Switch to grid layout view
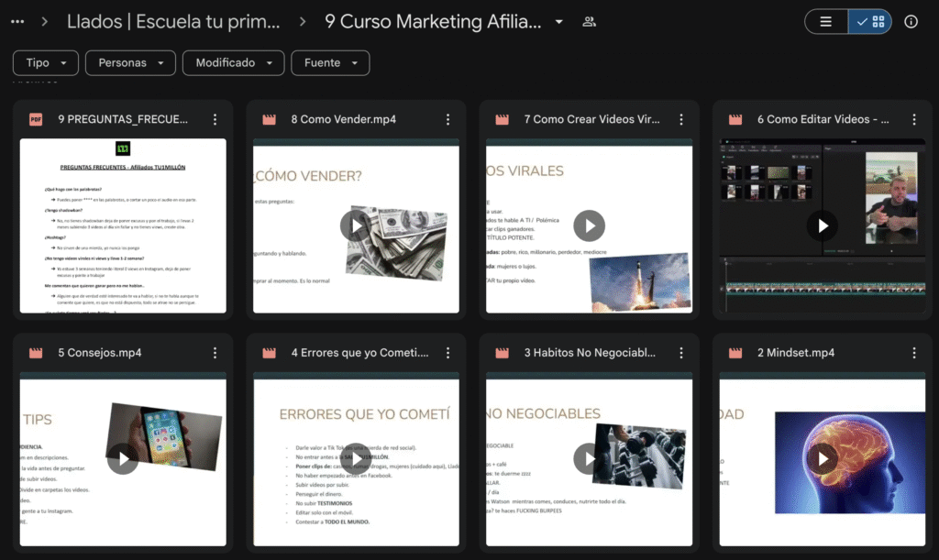The image size is (939, 560). tap(869, 22)
